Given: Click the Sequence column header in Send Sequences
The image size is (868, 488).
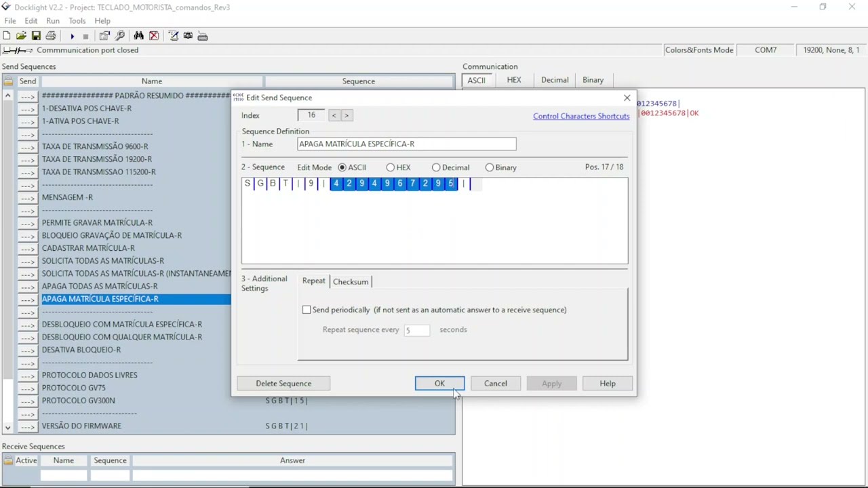Looking at the screenshot, I should pyautogui.click(x=359, y=81).
